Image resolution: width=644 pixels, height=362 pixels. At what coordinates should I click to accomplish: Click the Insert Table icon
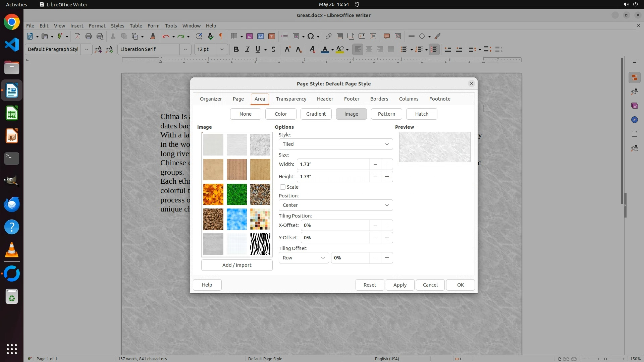click(234, 36)
